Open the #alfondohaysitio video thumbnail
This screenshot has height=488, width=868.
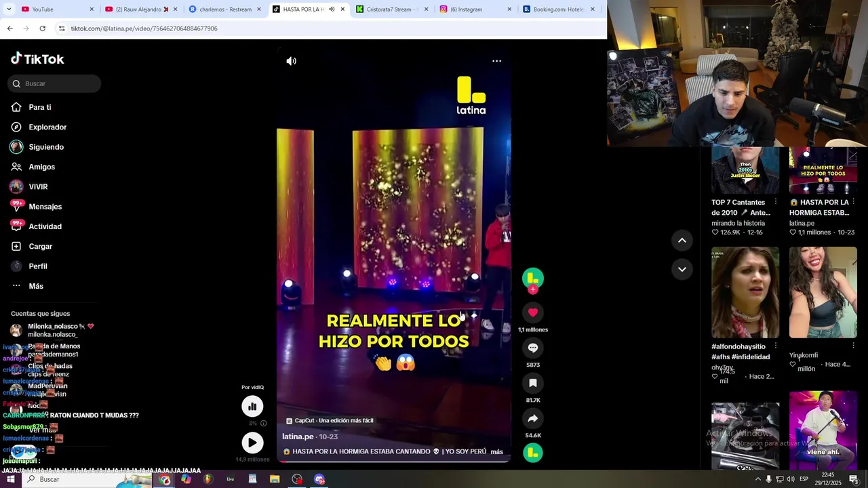click(x=745, y=292)
